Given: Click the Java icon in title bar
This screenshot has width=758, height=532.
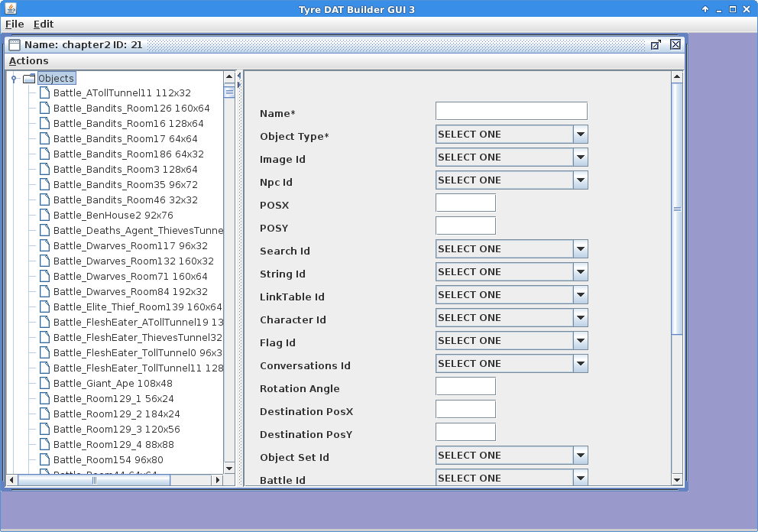Looking at the screenshot, I should 11,8.
